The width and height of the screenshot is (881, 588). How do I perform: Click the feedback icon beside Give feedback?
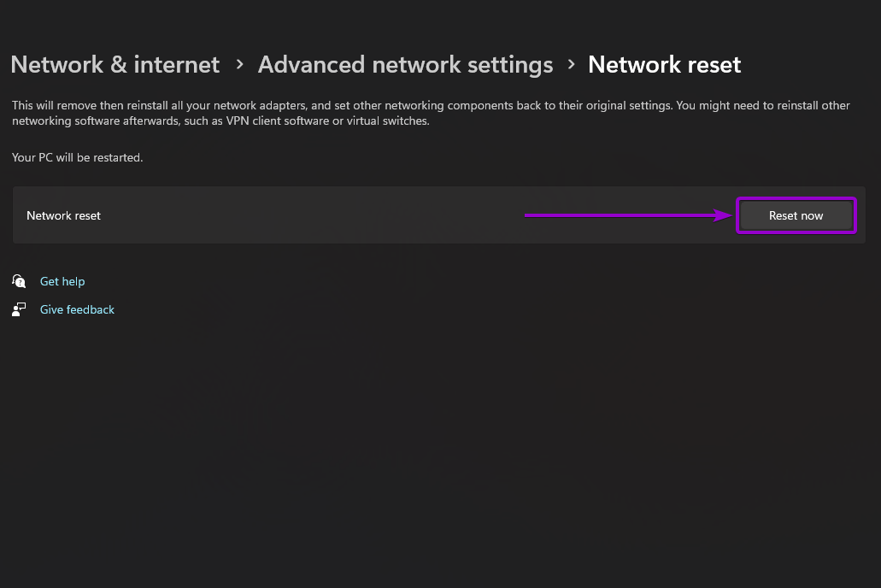pos(19,309)
